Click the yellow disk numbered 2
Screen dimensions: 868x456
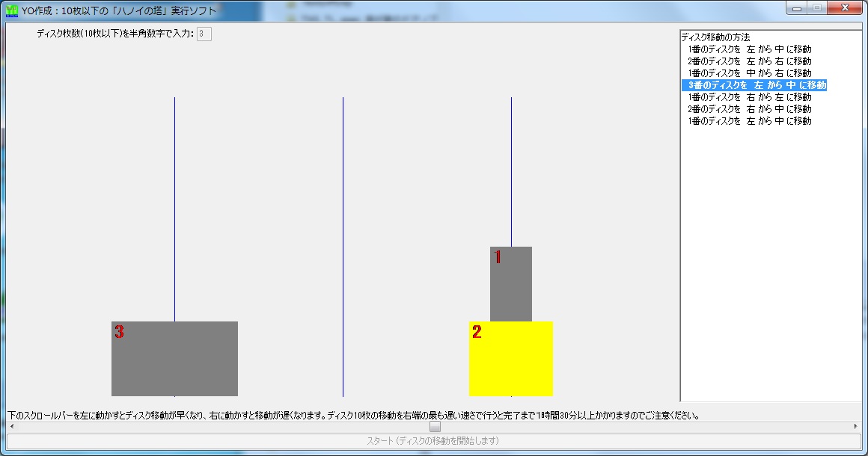pos(510,359)
